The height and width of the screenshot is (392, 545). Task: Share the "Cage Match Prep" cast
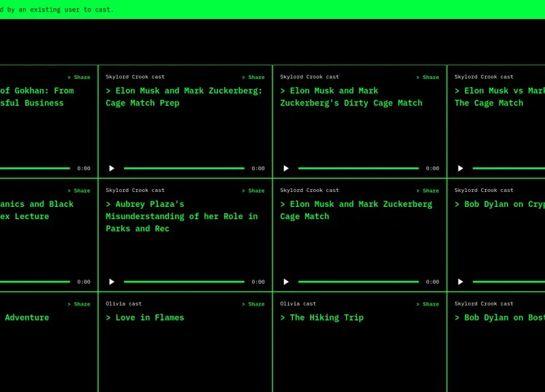(x=253, y=78)
